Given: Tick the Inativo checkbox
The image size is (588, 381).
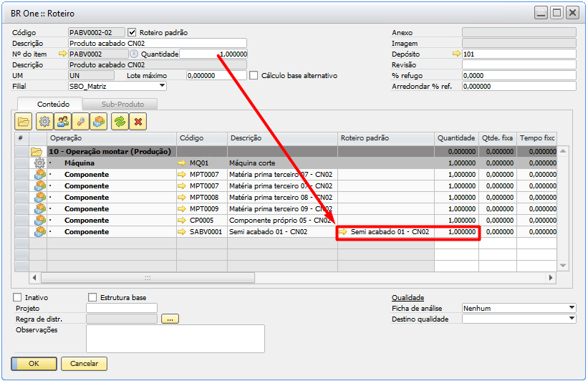Looking at the screenshot, I should [x=18, y=297].
